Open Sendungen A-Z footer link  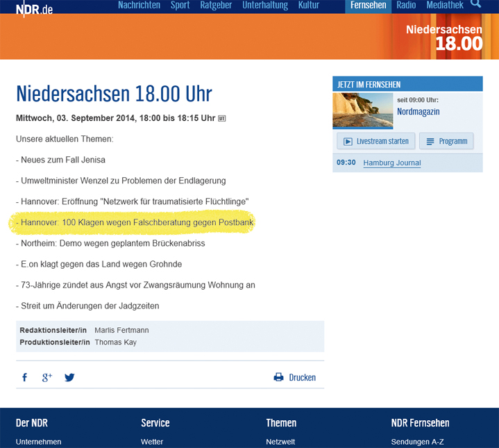pos(417,442)
